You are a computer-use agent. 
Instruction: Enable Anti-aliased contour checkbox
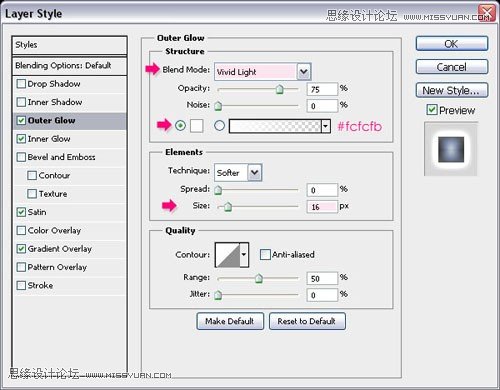tap(265, 255)
